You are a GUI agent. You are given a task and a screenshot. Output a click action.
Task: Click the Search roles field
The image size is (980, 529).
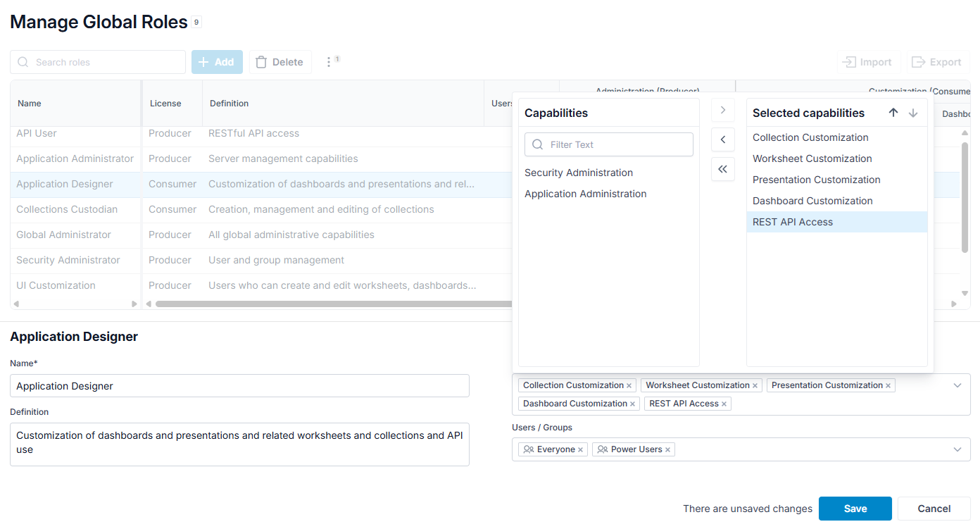point(98,62)
